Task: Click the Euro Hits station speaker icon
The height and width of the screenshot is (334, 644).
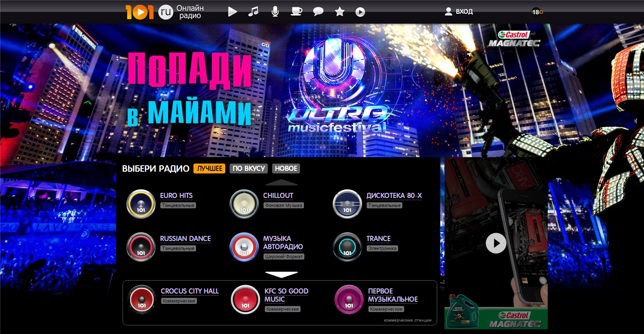Action: pyautogui.click(x=141, y=204)
